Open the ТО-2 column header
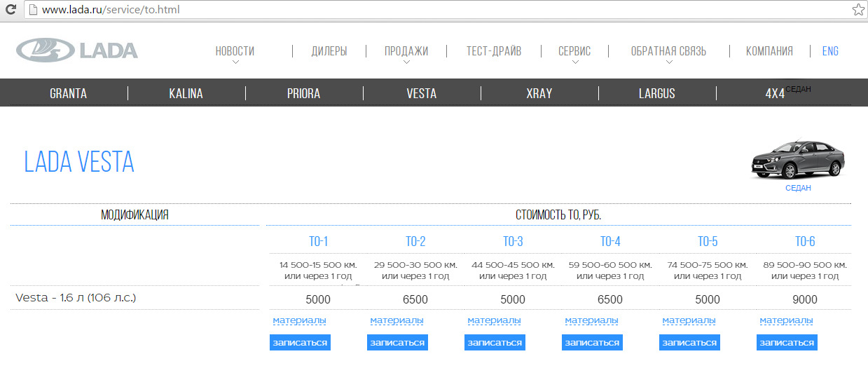868x368 pixels. coord(415,242)
